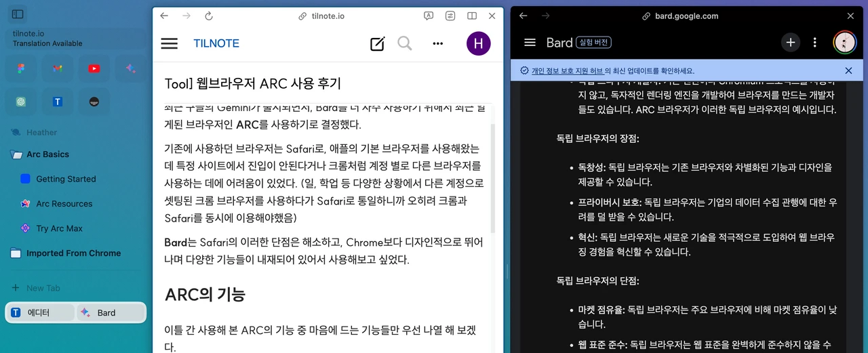Go forward in the tilnote pane

point(186,16)
